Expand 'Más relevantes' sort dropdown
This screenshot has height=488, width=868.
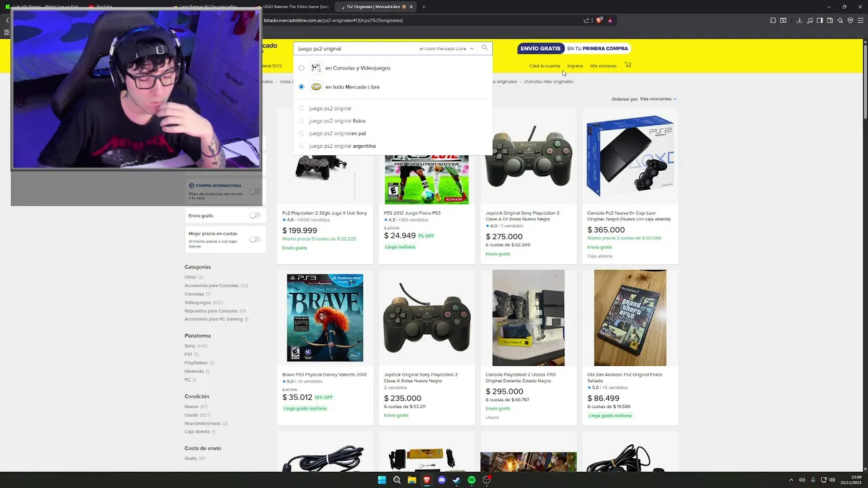[x=658, y=99]
